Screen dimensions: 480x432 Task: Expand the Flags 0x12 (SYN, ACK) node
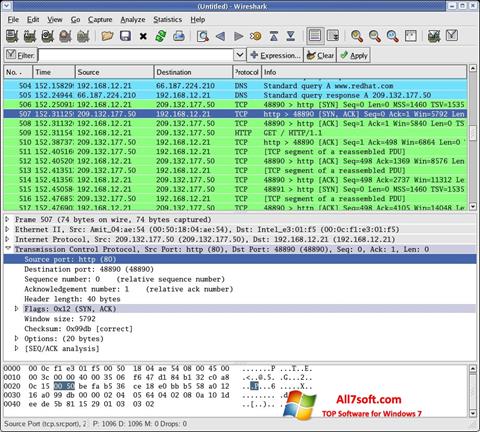point(16,309)
